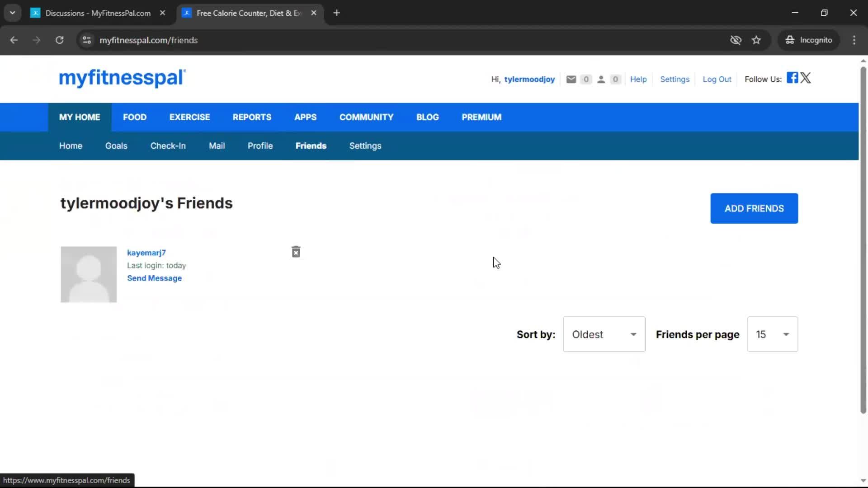
Task: Click Send Message link
Action: click(155, 278)
